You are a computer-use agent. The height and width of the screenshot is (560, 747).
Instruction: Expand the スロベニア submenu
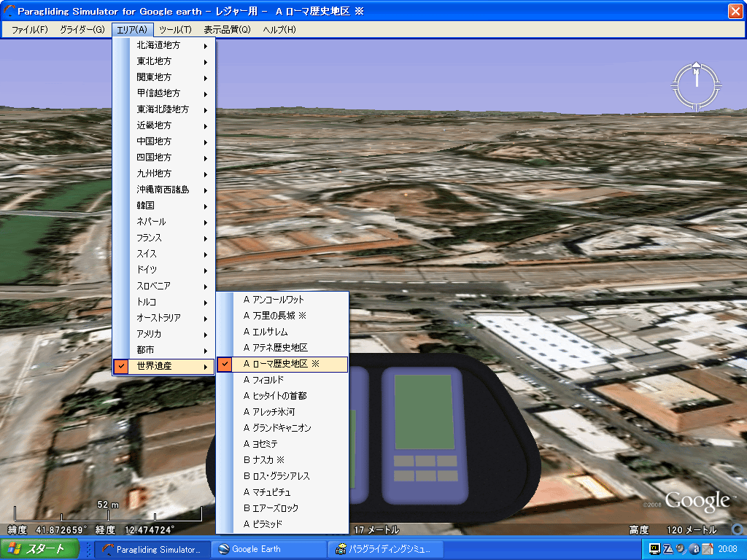coord(164,286)
